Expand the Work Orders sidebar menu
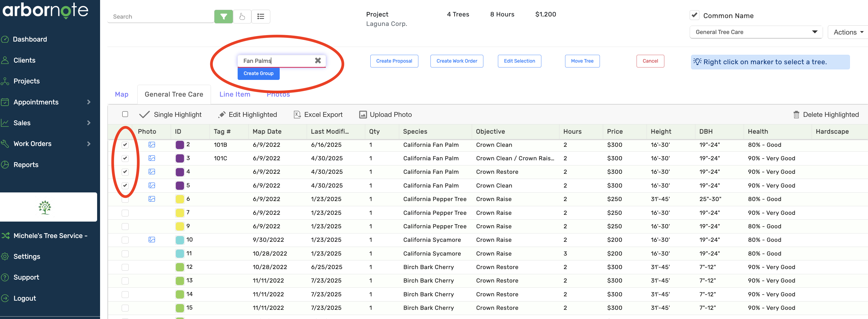Screen dimensions: 868x319 click(x=89, y=144)
